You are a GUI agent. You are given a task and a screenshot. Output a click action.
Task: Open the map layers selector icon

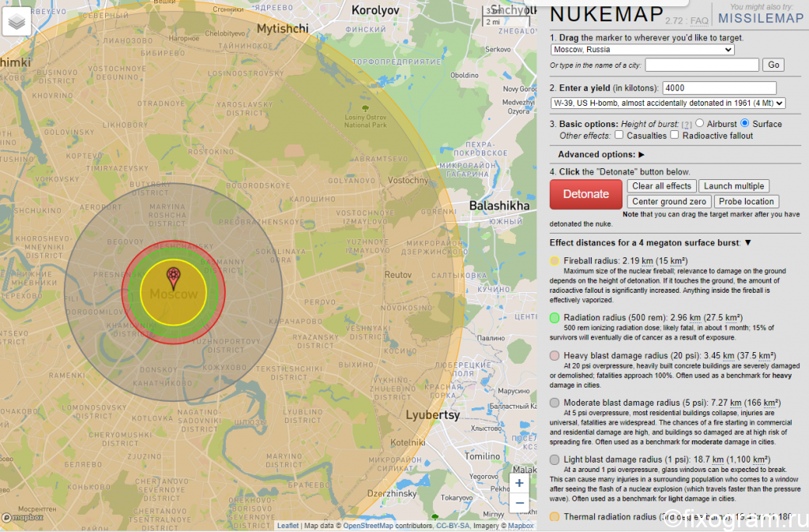pos(17,22)
